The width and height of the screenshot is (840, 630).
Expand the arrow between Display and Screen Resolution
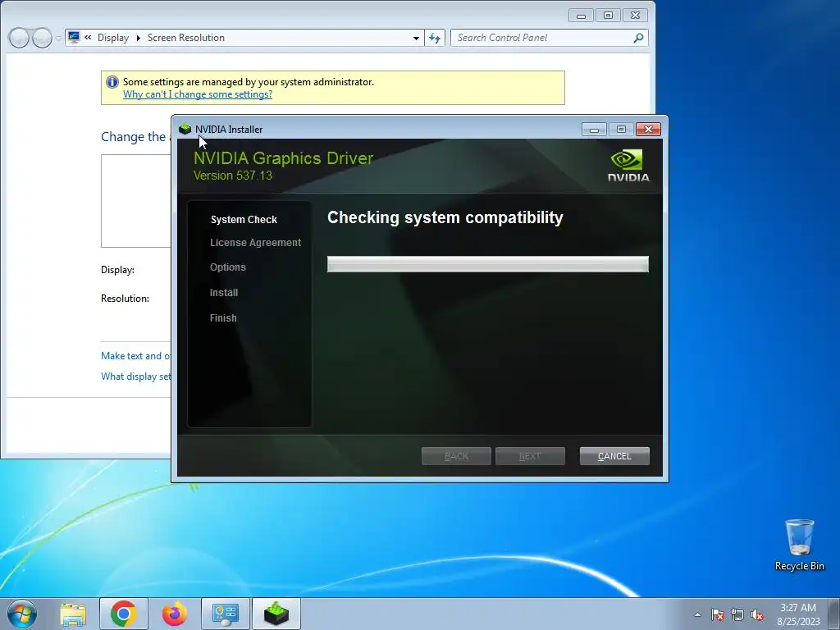point(138,38)
